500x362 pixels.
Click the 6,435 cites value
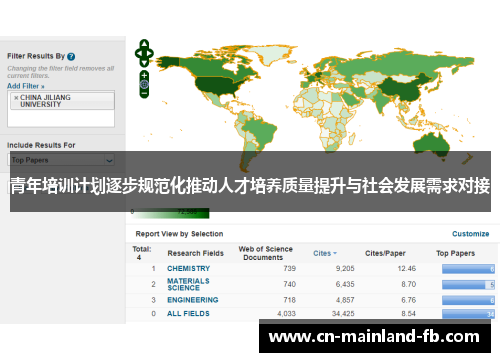tap(345, 284)
